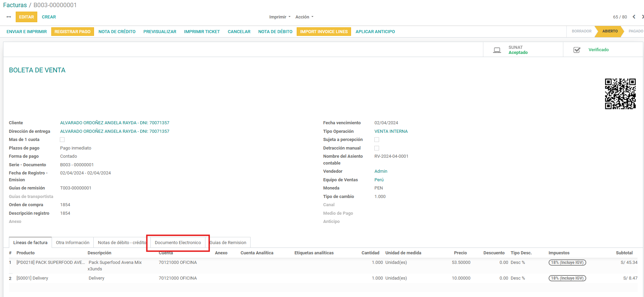Open the Imprimir dropdown menu
644x297 pixels.
[280, 17]
